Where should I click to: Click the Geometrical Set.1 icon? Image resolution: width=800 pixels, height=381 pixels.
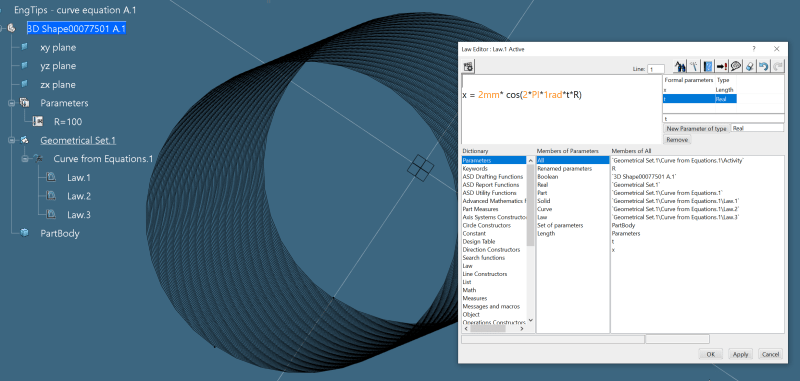pos(24,140)
